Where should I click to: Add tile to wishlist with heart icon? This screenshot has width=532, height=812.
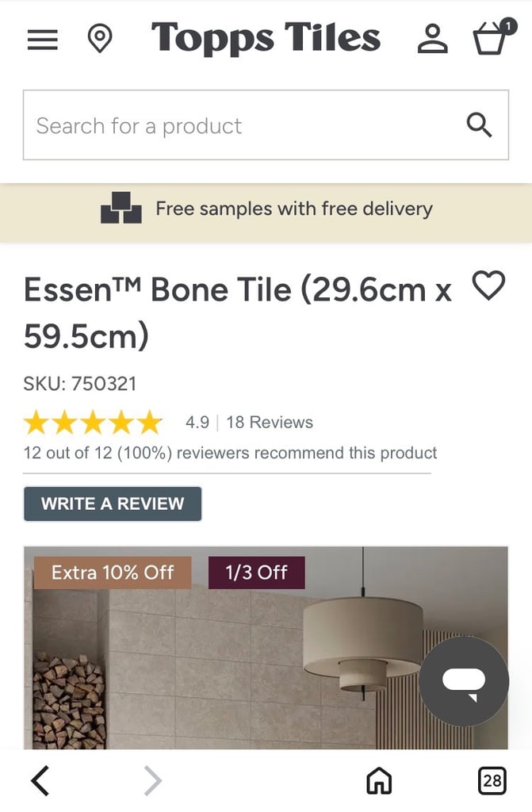click(488, 285)
